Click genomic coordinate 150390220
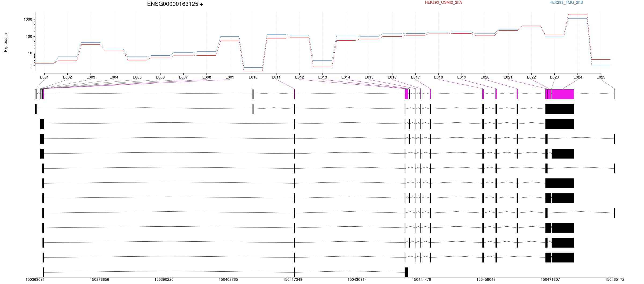 point(164,279)
